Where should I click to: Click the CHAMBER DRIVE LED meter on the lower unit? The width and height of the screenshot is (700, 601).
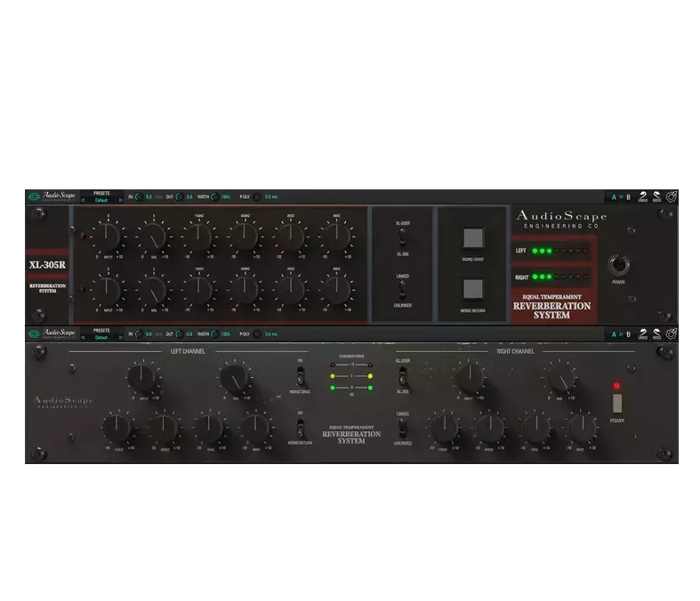(x=351, y=376)
